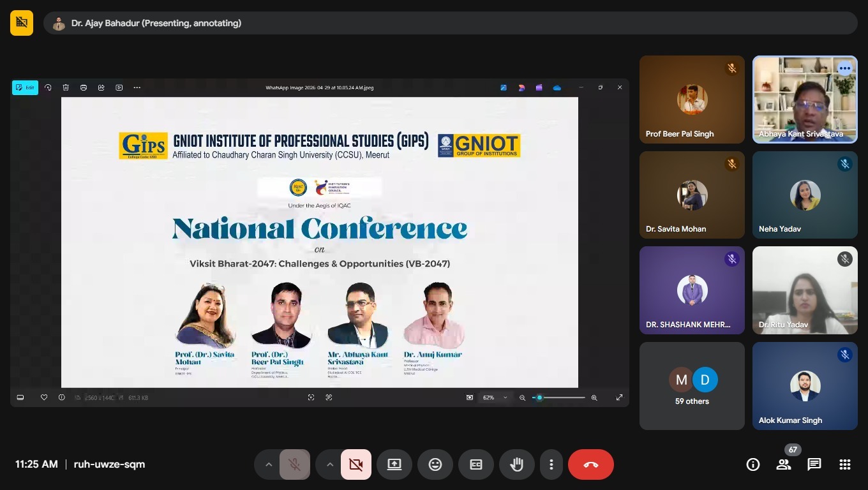Select Prof Beer Pal Singh's video tile

(692, 100)
